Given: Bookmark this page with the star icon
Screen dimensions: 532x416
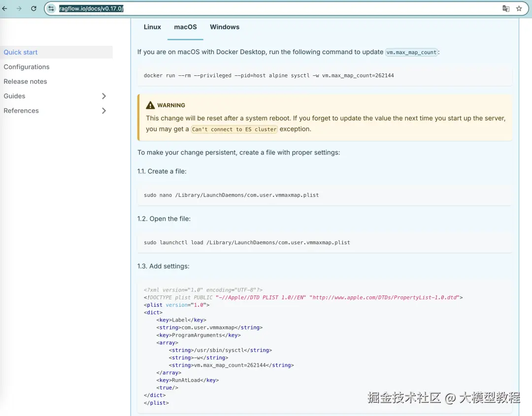Looking at the screenshot, I should [519, 8].
